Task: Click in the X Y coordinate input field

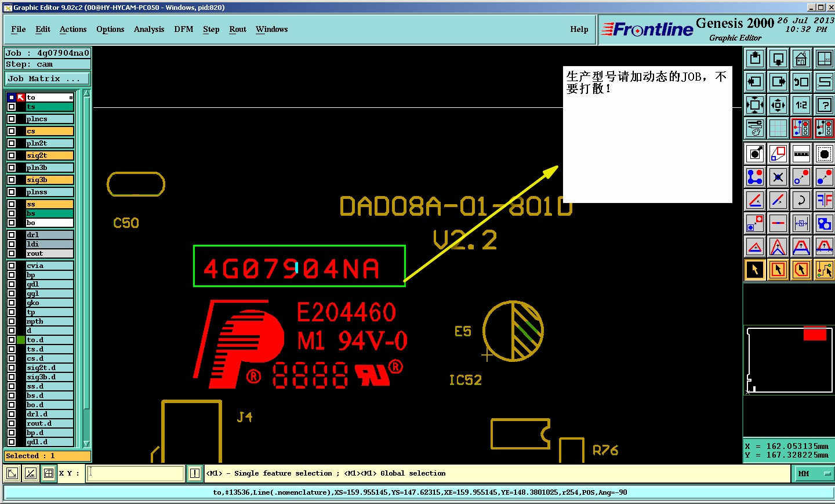Action: click(x=136, y=473)
